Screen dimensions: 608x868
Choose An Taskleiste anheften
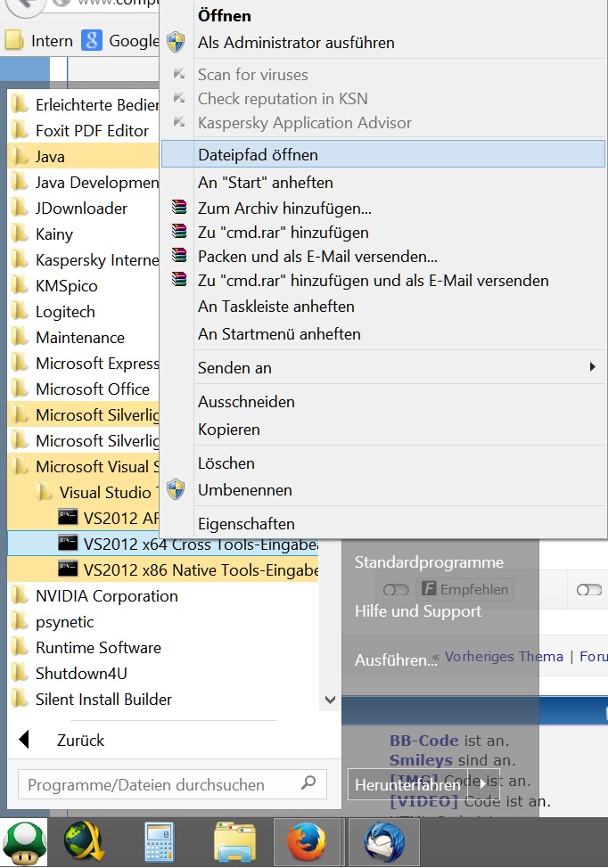point(383,307)
